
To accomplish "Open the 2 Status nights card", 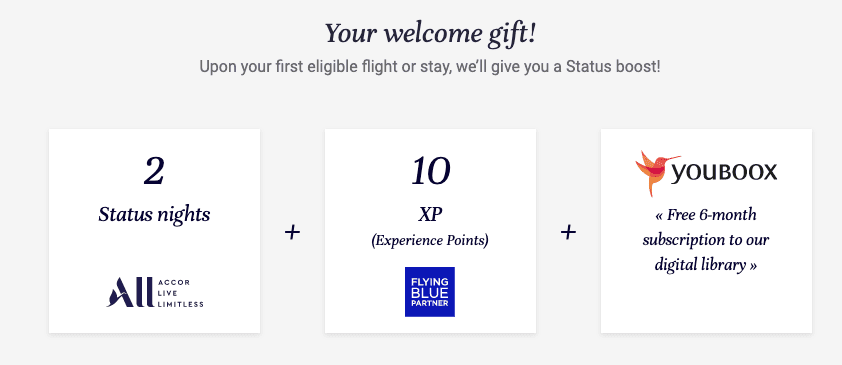I will 155,231.
